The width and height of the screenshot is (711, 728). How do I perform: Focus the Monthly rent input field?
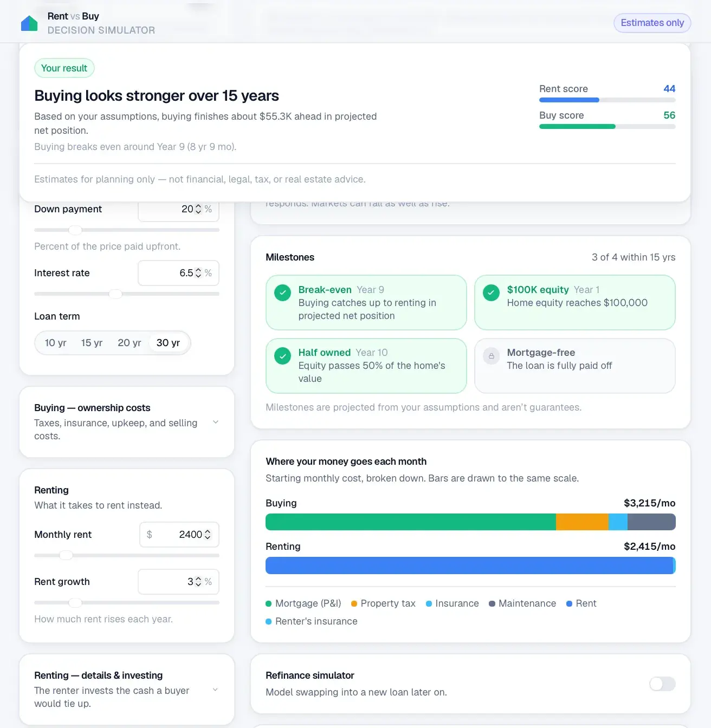[x=179, y=535]
